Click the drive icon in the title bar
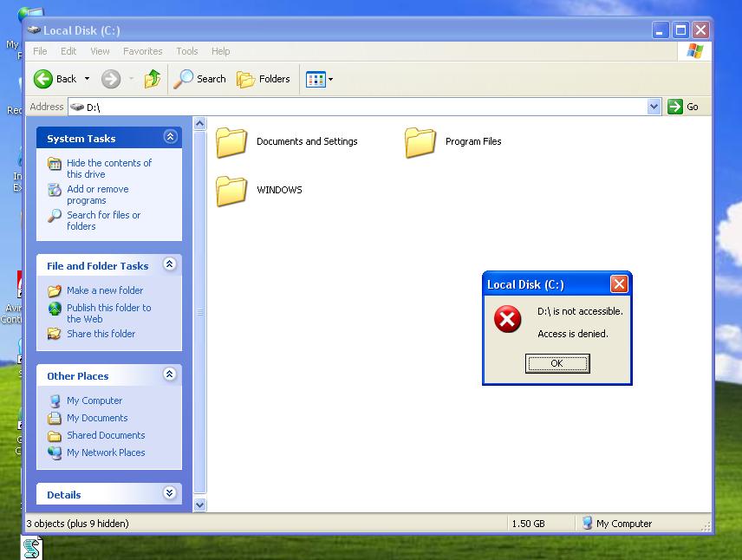The height and width of the screenshot is (560, 742). 34,30
